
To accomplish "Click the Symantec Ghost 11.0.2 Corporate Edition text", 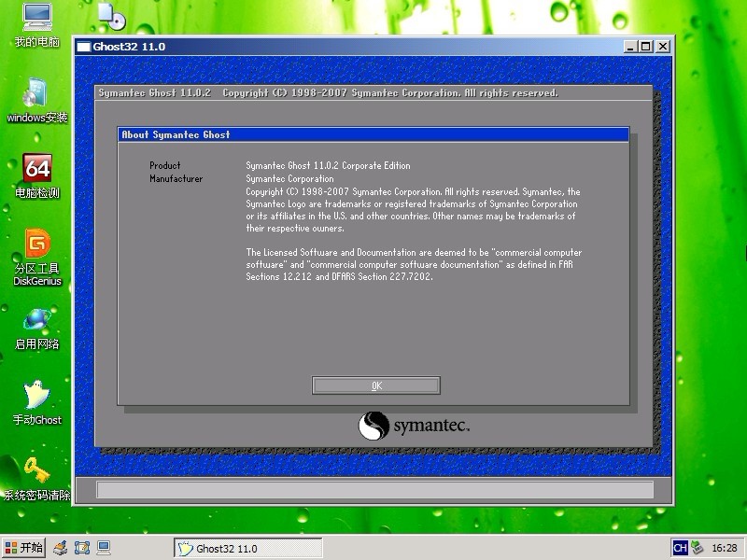I will coord(328,166).
